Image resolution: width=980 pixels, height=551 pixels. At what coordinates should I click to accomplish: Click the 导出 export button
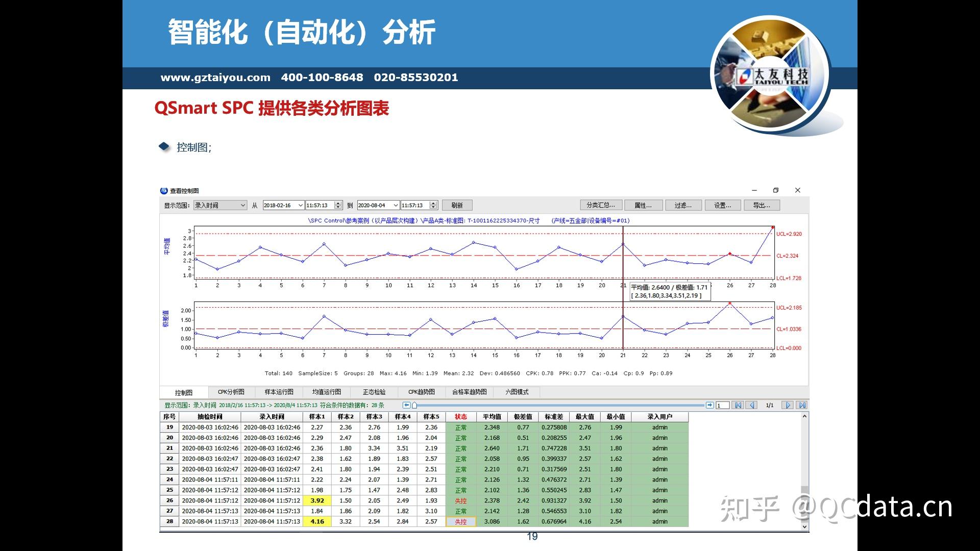point(762,205)
